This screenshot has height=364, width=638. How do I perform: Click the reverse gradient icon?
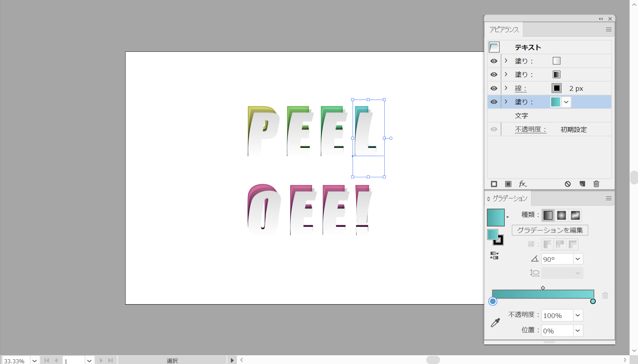point(494,256)
